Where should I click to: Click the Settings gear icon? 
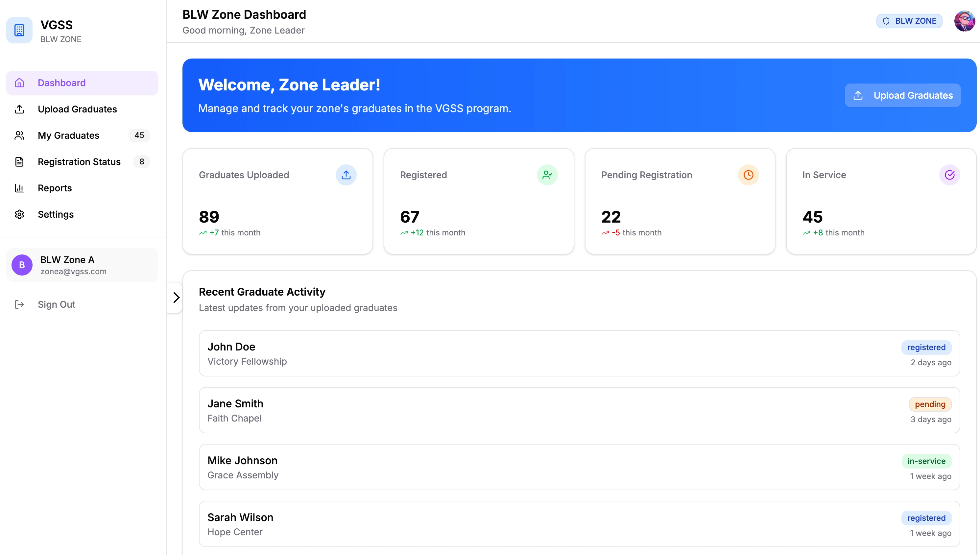[19, 214]
